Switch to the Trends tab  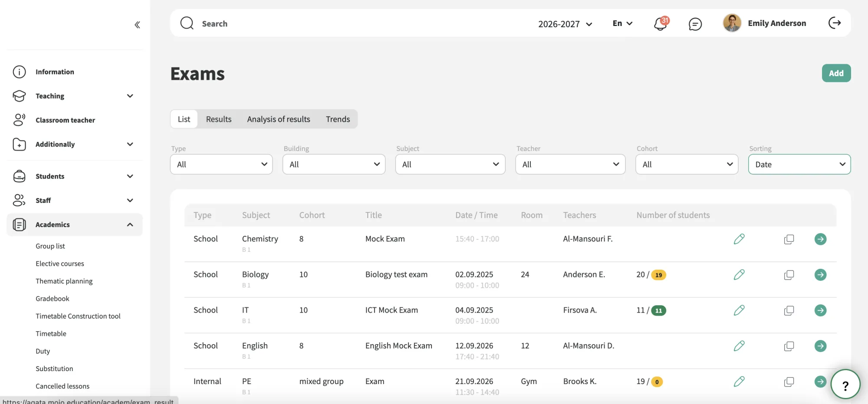(x=338, y=119)
